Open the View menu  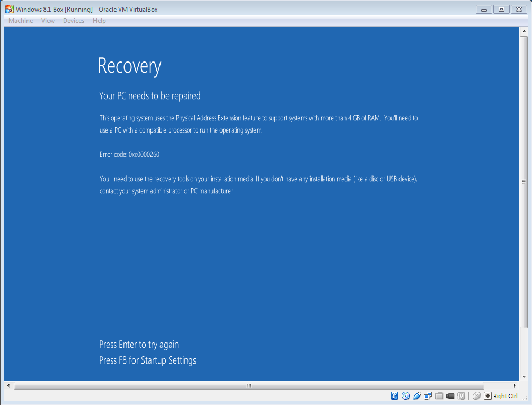click(48, 21)
